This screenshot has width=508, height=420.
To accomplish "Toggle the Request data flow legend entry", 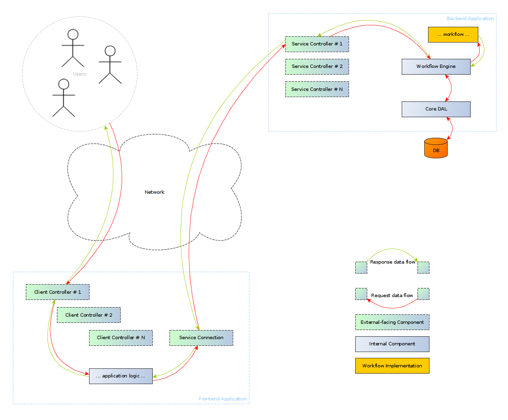I will (x=392, y=295).
